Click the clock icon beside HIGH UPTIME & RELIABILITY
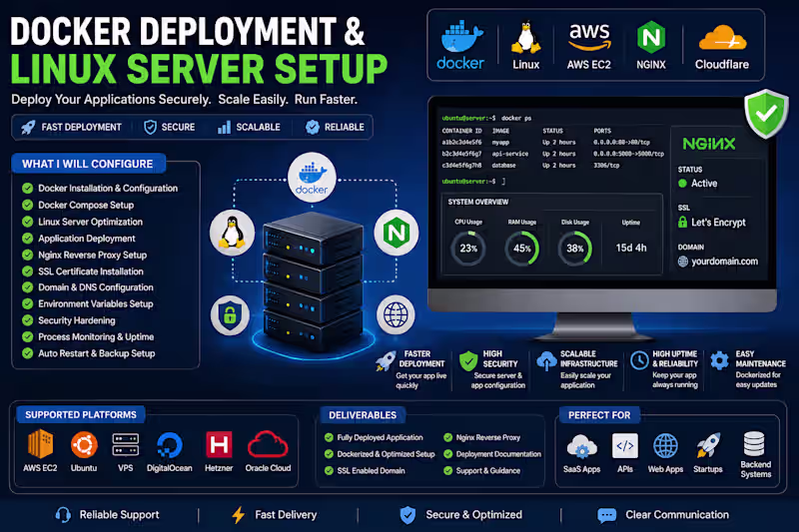799x532 pixels. point(639,360)
